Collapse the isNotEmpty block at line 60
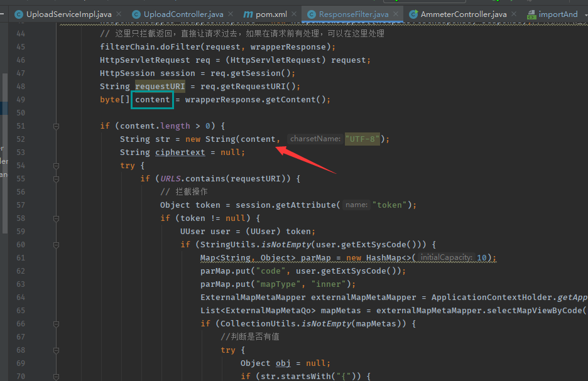The height and width of the screenshot is (381, 588). 57,245
